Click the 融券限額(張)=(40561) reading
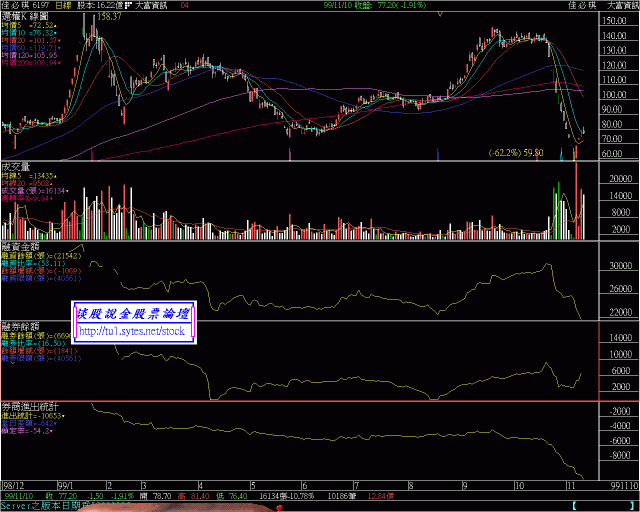 [41, 358]
